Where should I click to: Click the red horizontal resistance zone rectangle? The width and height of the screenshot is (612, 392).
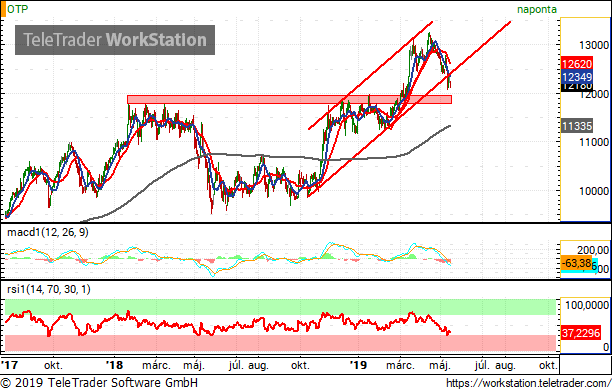(289, 100)
